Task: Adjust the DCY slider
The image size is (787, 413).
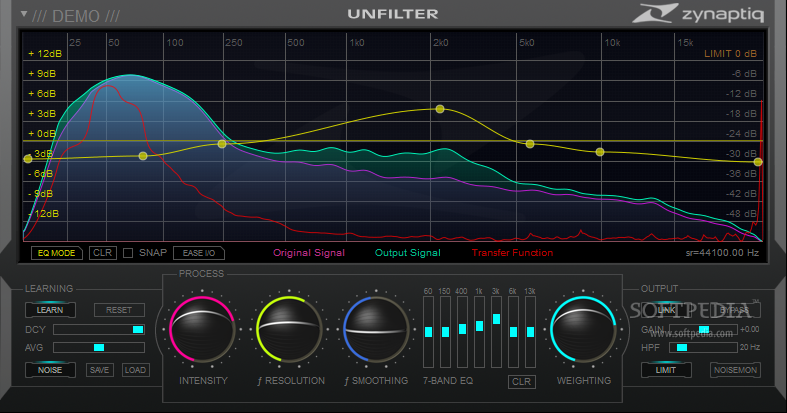Action: [99, 330]
